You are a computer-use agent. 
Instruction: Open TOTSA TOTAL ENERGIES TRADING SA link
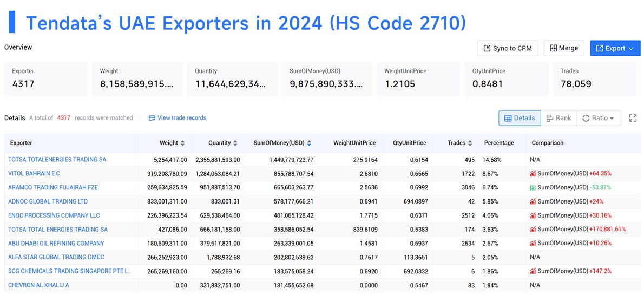[x=58, y=230]
